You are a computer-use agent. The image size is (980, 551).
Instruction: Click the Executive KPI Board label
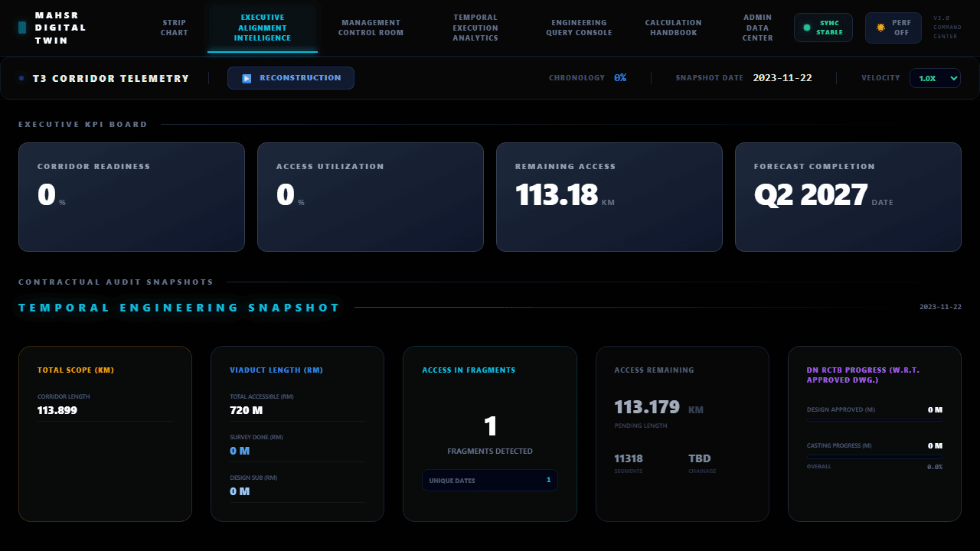pyautogui.click(x=83, y=124)
